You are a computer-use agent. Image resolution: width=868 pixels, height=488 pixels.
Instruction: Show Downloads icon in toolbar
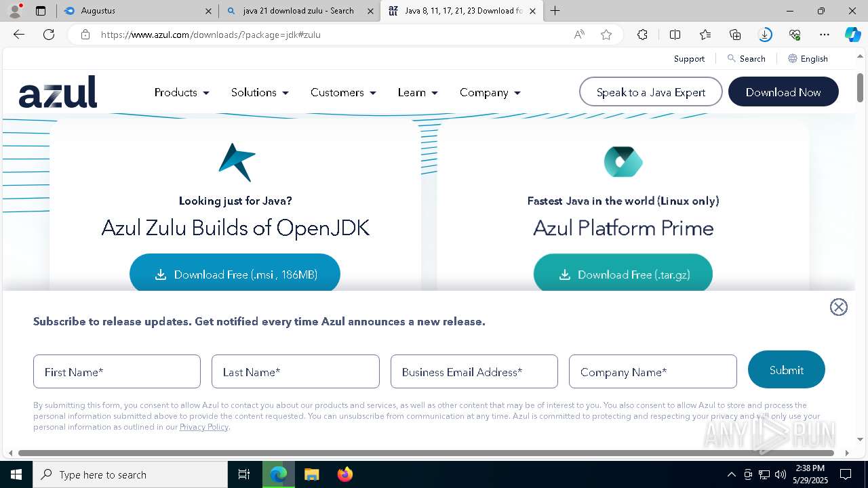[765, 35]
